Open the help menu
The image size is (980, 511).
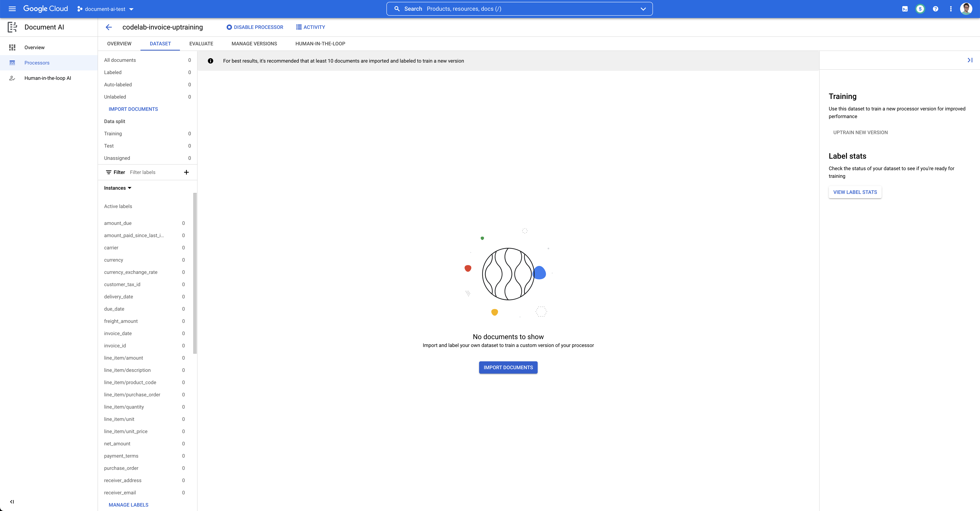935,8
